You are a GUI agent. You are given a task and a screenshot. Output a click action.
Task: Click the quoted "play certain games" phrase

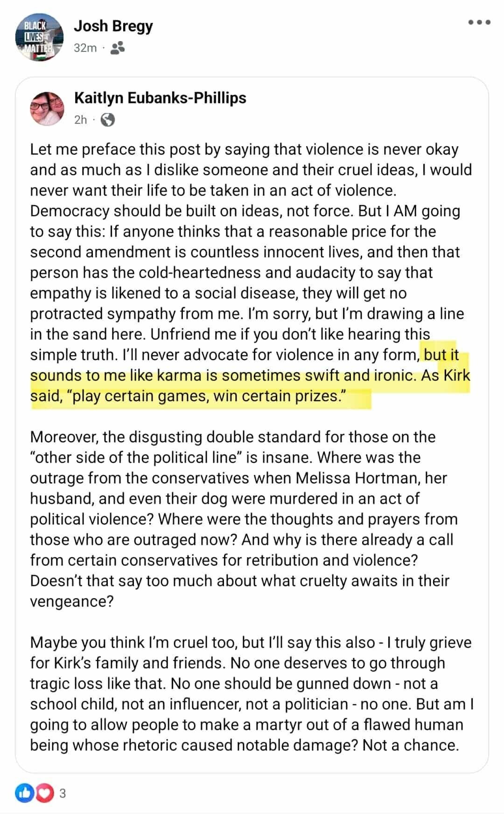206,396
